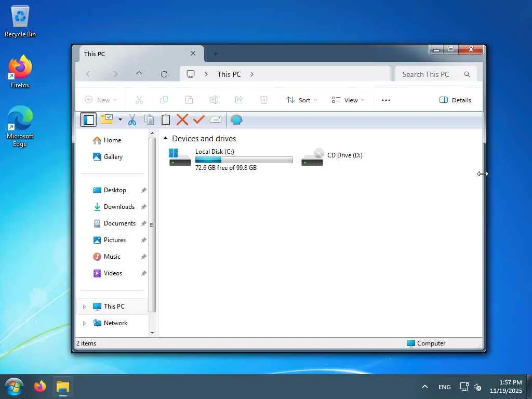532x399 pixels.
Task: Open the blue shell settings icon
Action: 236,120
